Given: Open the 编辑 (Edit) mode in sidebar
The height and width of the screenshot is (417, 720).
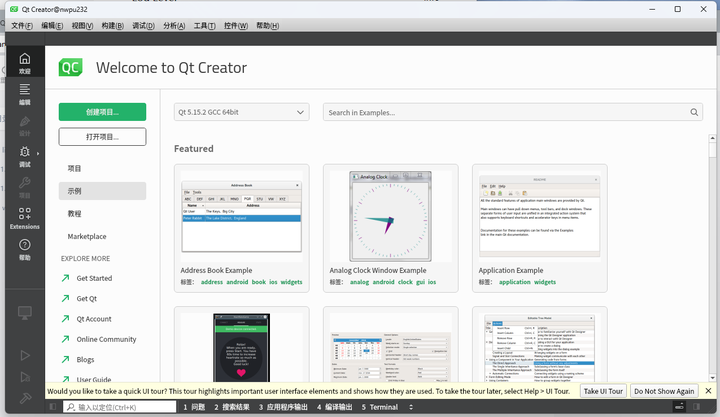Looking at the screenshot, I should click(x=25, y=94).
